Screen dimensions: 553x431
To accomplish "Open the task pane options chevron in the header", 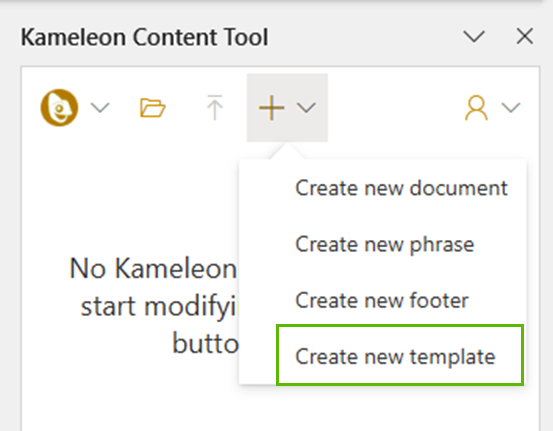I will coord(474,37).
